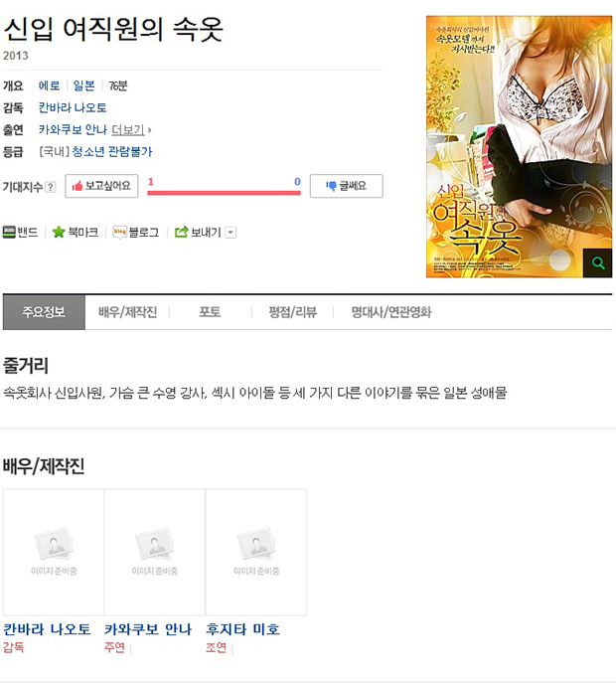Click the 보내기 send icon
This screenshot has width=616, height=683.
pyautogui.click(x=181, y=233)
